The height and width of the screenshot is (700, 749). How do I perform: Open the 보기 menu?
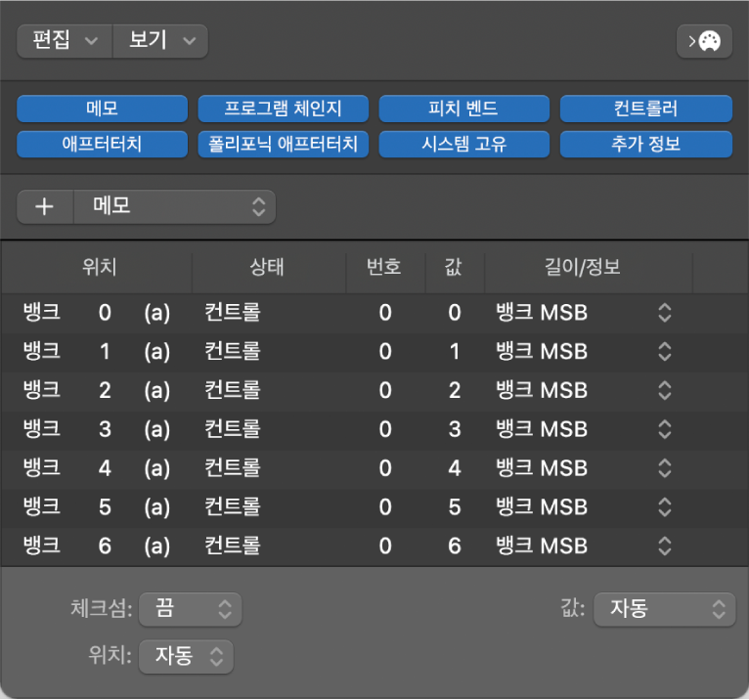[160, 41]
